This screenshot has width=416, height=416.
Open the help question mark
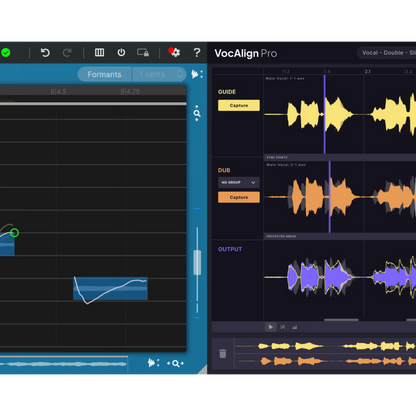[x=197, y=52]
